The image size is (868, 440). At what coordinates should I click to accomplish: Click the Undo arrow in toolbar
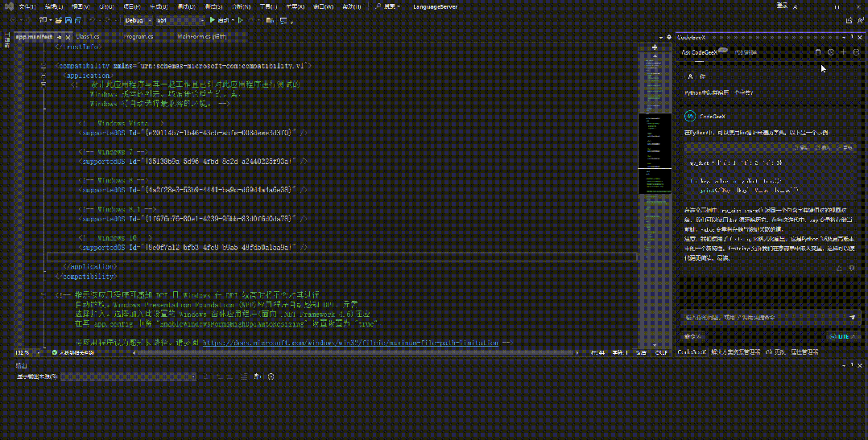tap(93, 19)
